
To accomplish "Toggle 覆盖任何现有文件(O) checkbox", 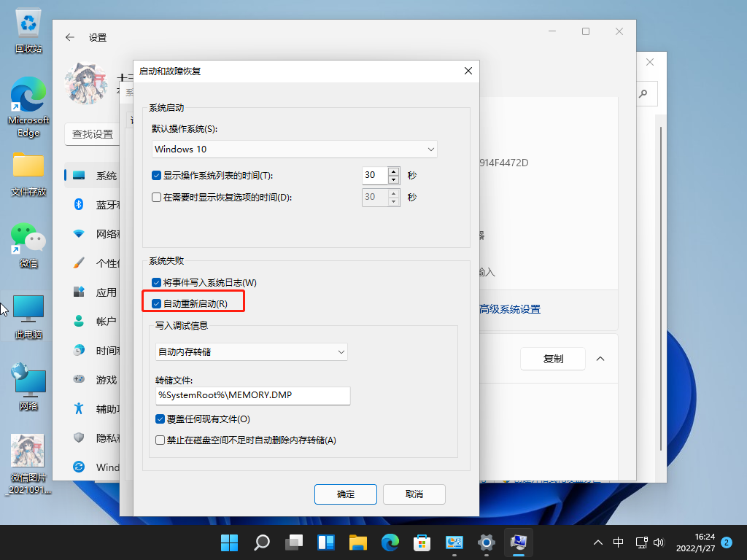I will [x=160, y=419].
